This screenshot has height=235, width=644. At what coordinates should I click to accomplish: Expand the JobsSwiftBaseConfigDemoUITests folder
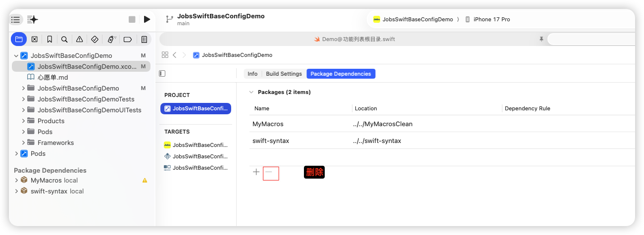(23, 110)
